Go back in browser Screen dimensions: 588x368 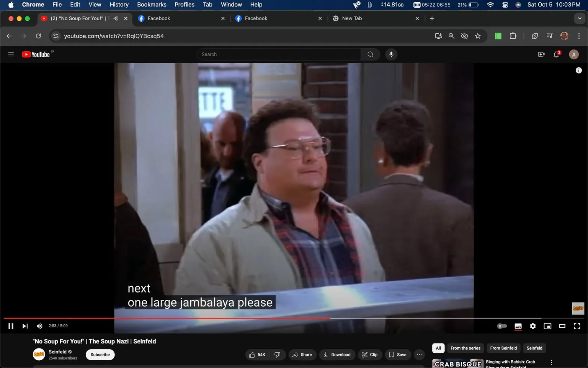coord(9,36)
